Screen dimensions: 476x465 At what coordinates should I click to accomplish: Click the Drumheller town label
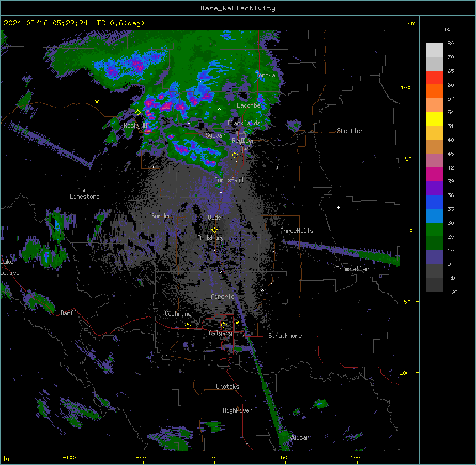[x=352, y=269]
